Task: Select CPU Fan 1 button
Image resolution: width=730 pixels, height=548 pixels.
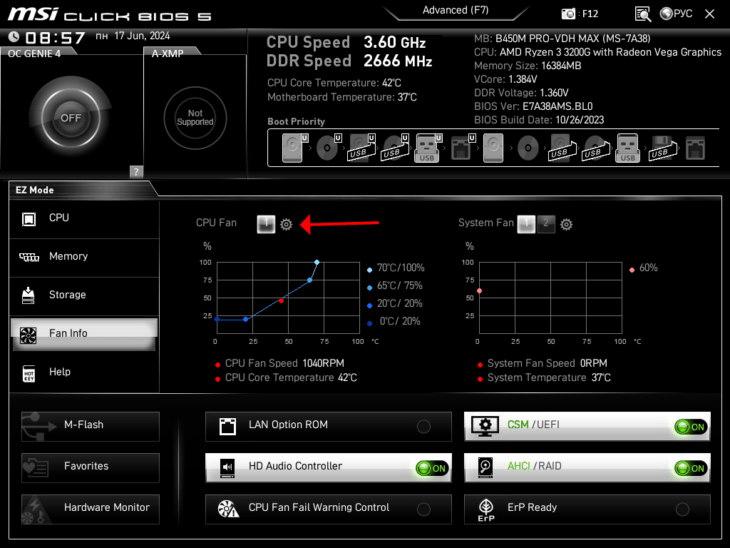Action: pyautogui.click(x=266, y=224)
